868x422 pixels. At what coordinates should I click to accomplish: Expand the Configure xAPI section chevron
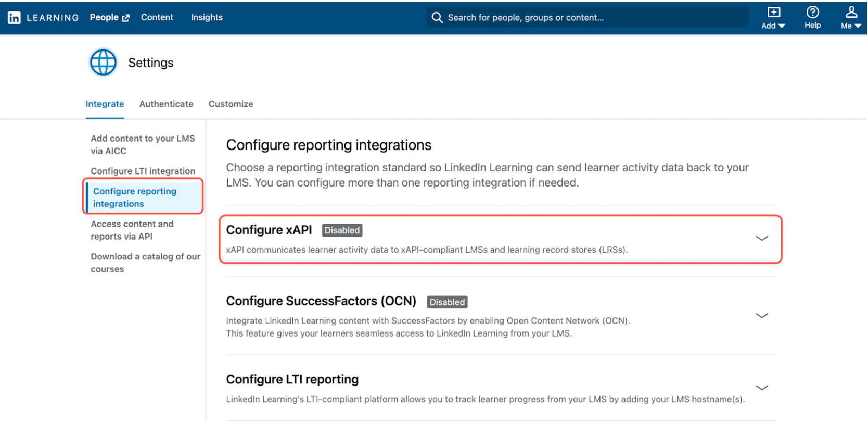(x=761, y=239)
